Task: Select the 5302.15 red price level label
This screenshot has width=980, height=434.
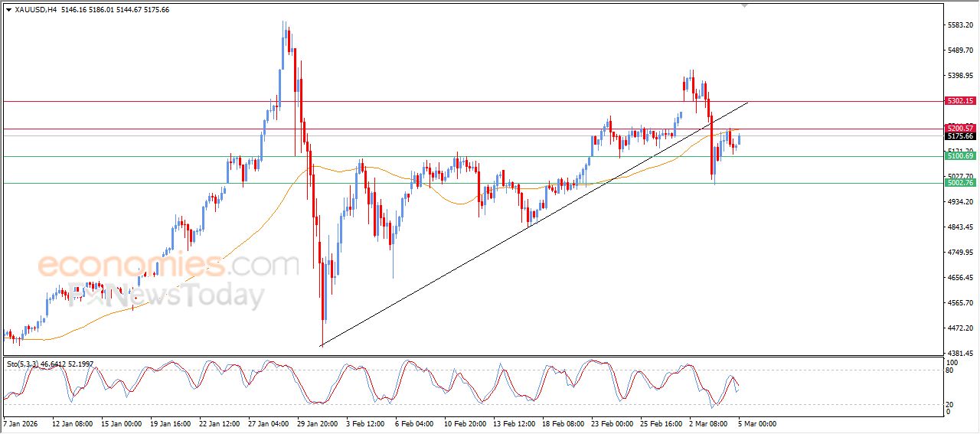Action: 960,101
